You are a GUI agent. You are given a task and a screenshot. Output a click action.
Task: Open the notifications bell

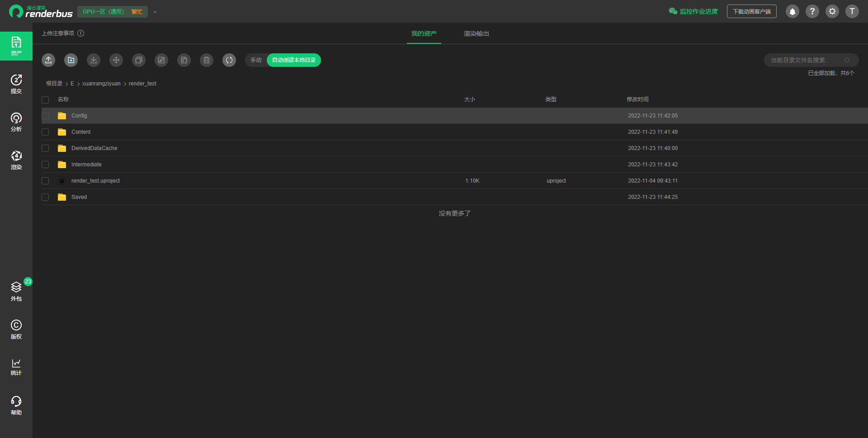tap(793, 11)
